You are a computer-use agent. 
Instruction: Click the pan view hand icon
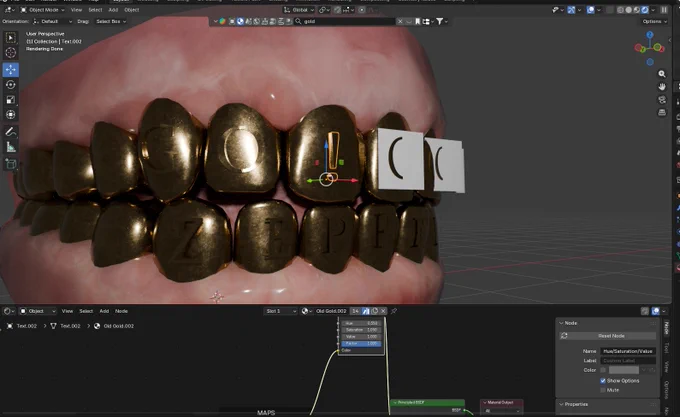pos(662,87)
